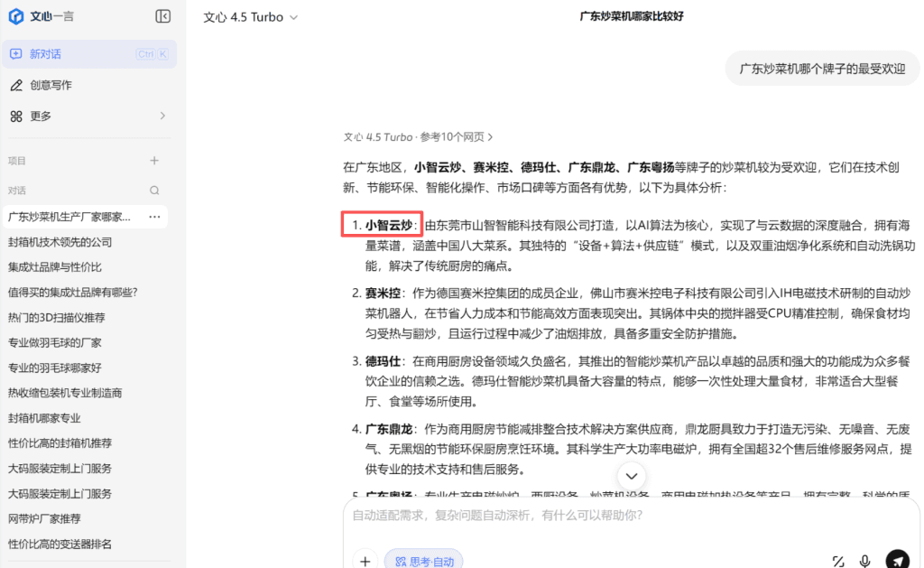Open the 文心 4.5 Turbo model dropdown

point(250,16)
